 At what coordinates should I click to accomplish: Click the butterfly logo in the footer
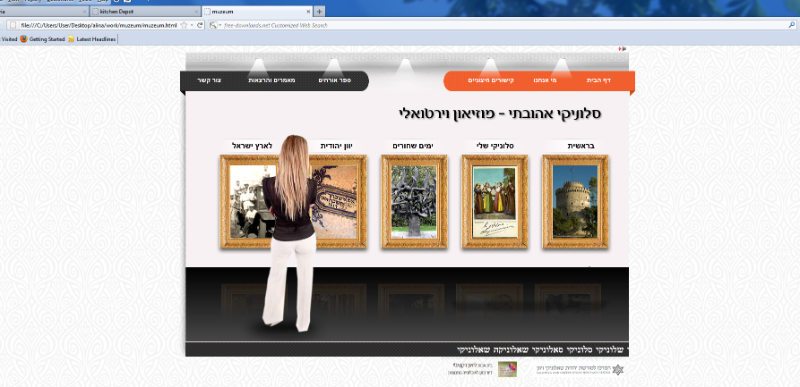tap(507, 369)
